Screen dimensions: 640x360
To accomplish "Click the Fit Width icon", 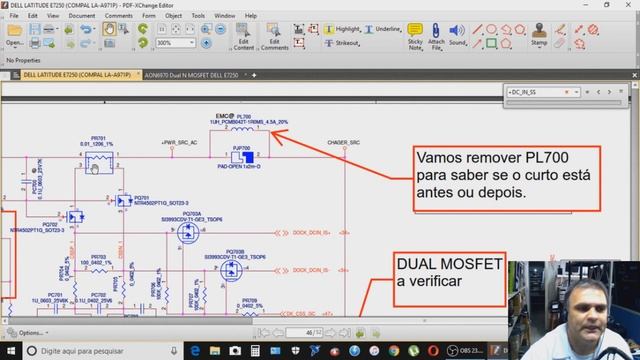I will (x=190, y=29).
